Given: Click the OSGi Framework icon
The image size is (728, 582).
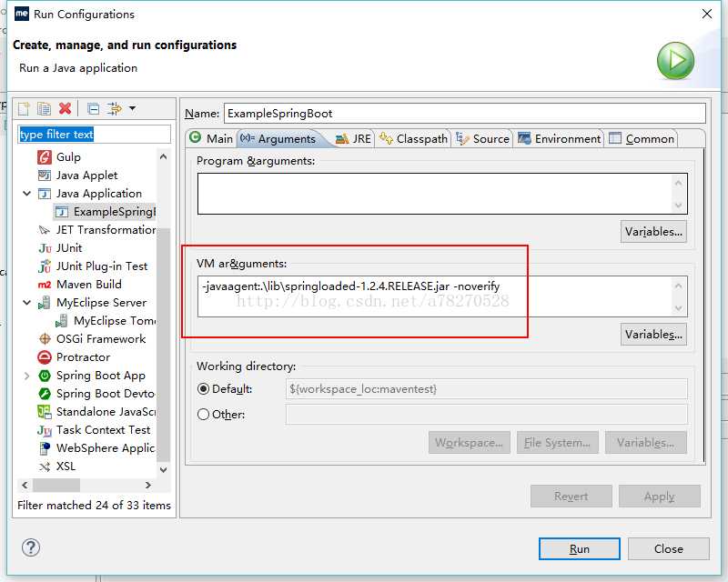Looking at the screenshot, I should 45,339.
